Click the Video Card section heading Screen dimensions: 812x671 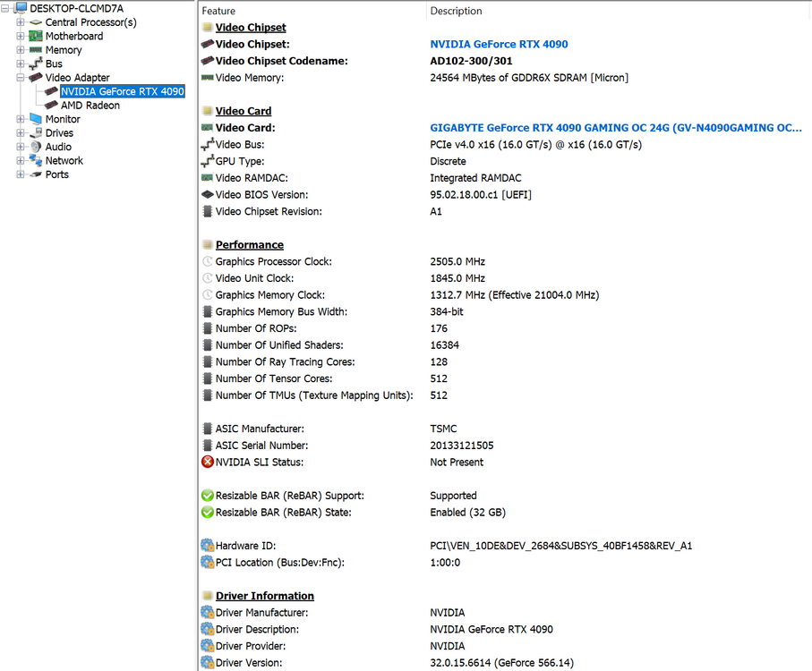(244, 111)
